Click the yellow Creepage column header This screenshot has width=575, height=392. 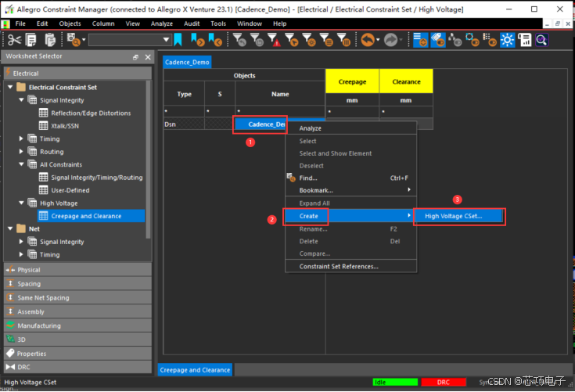(352, 81)
